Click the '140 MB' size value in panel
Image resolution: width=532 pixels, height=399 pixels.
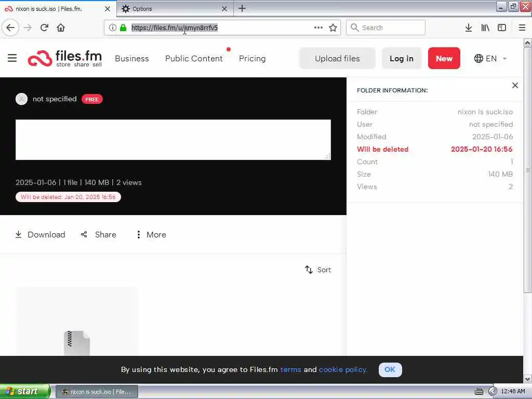(x=500, y=175)
